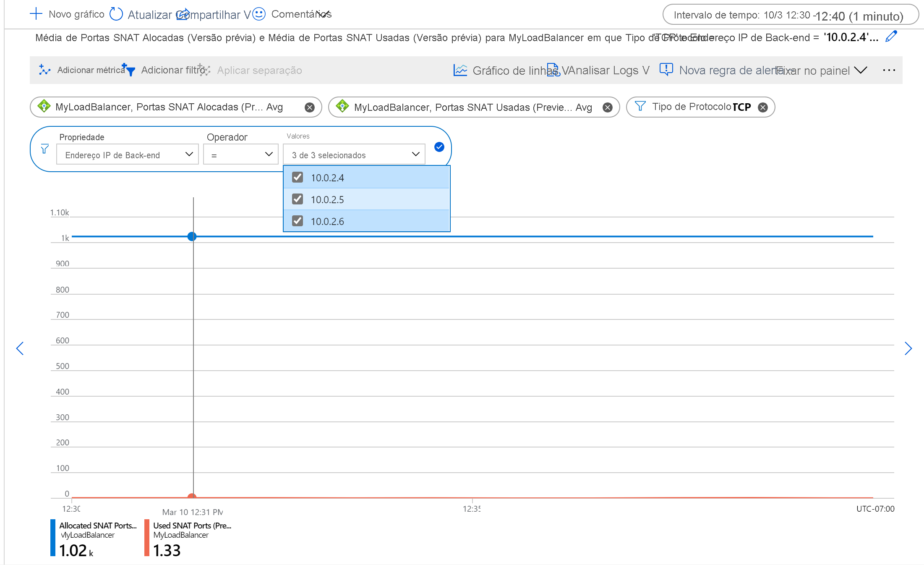The image size is (924, 565).
Task: Click the 1.33 legend value
Action: (x=167, y=550)
